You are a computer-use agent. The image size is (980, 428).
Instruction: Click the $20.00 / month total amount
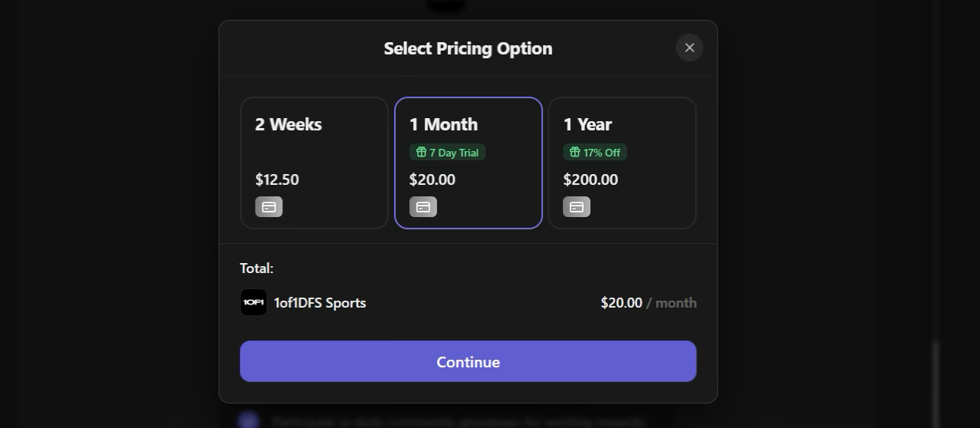648,303
